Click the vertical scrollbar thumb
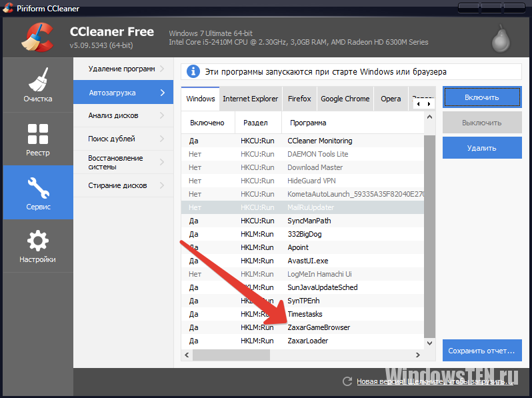 [x=429, y=236]
